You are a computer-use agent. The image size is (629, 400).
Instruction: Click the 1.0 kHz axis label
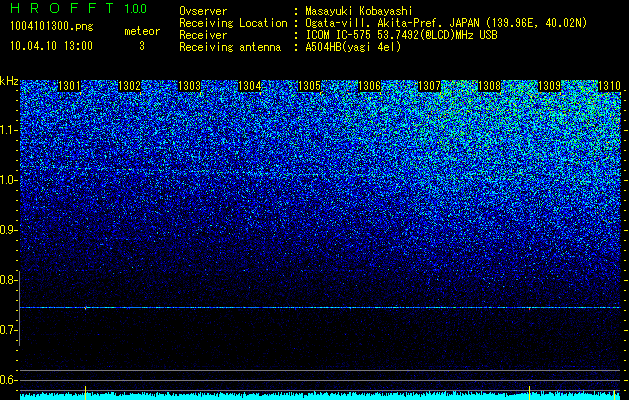pyautogui.click(x=8, y=180)
